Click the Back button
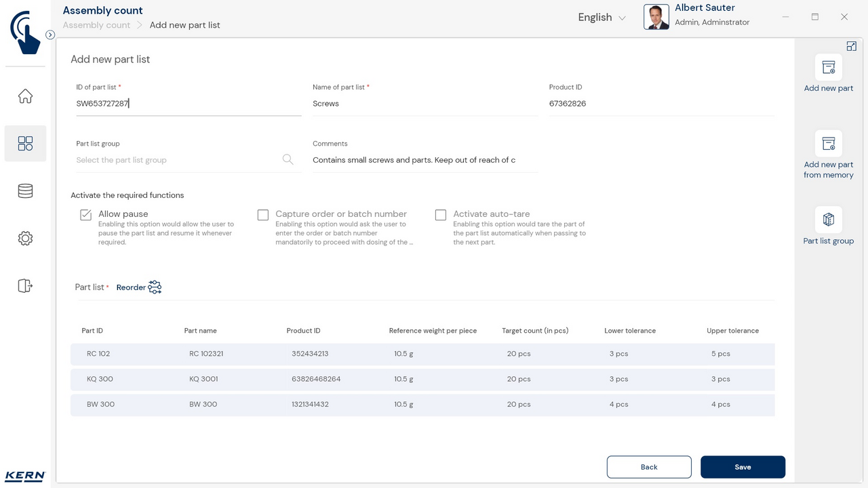868x488 pixels. coord(649,467)
